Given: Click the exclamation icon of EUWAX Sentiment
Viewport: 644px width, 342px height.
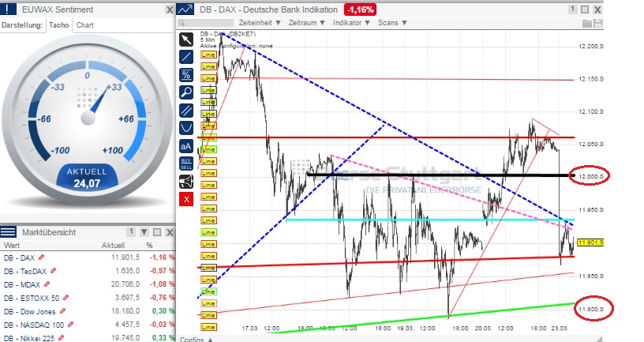Looking at the screenshot, I should tap(8, 9).
